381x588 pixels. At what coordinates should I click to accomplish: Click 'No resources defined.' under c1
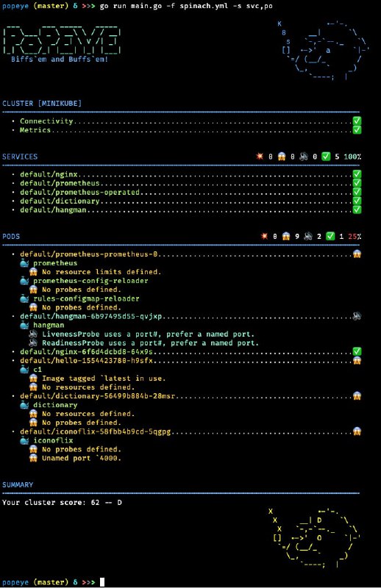click(88, 387)
